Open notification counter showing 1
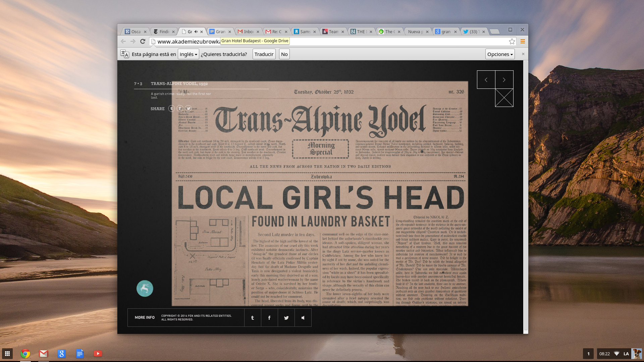644x362 pixels. click(x=588, y=354)
